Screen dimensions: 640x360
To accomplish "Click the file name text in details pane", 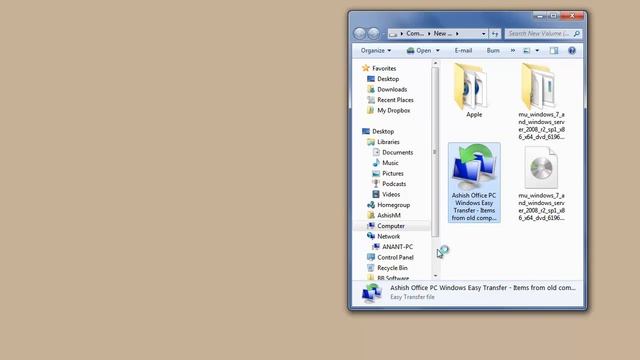I will click(x=483, y=288).
